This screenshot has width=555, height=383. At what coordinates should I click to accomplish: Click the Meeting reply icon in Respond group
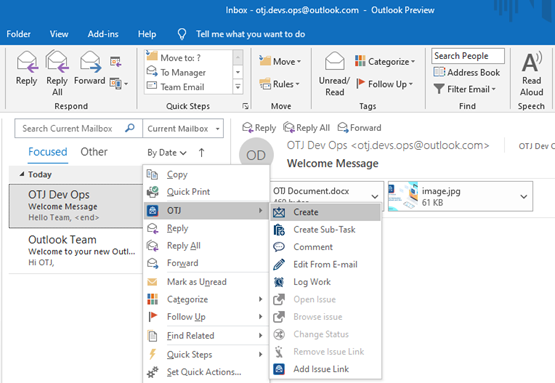coord(115,62)
